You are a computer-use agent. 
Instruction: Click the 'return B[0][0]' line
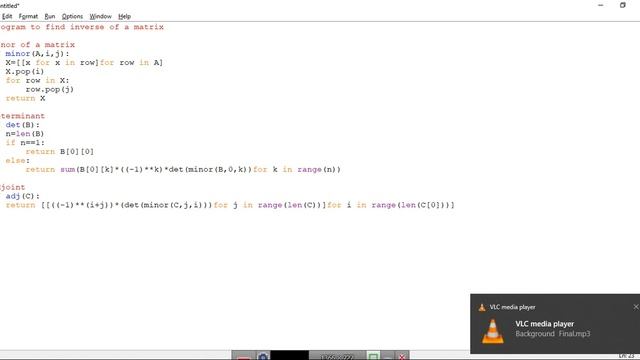coord(60,152)
